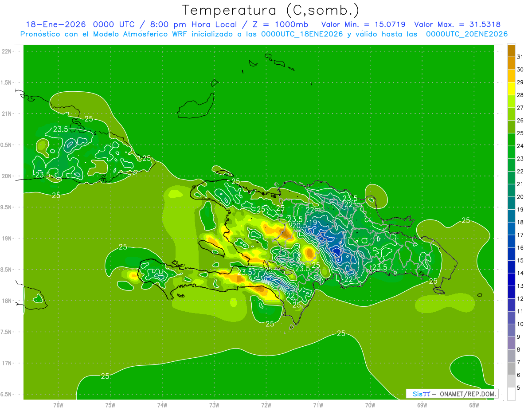Click the dark blue legend swatch between 12 and 13
Image resolution: width=532 pixels, height=411 pixels.
511,292
